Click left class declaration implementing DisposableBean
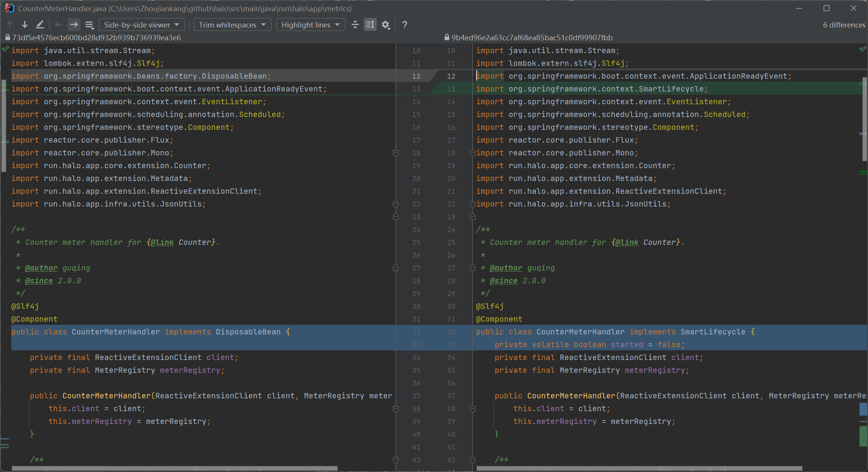Image resolution: width=868 pixels, height=472 pixels. click(151, 332)
